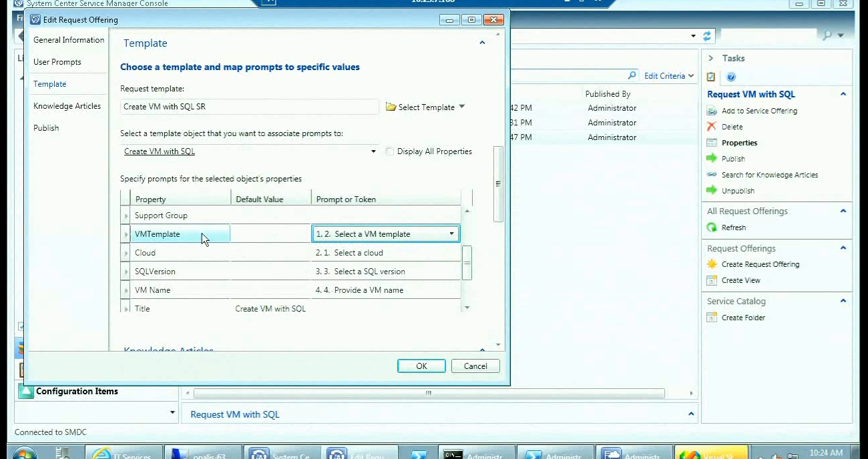Select the Template tab in sidebar
The image size is (868, 459).
[50, 84]
